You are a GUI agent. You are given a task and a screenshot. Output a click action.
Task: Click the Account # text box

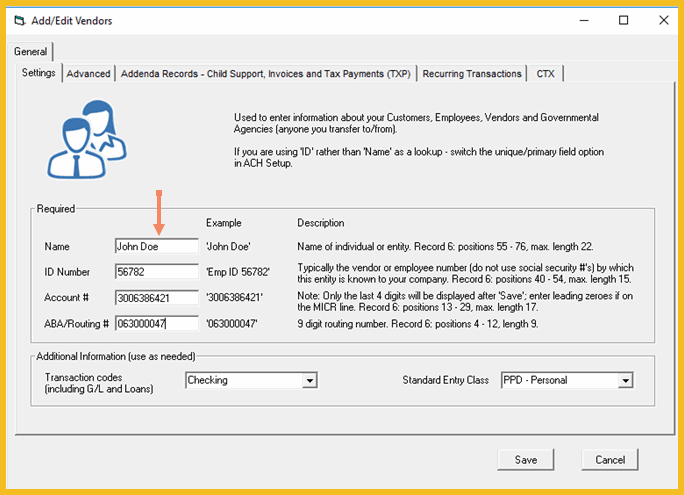coord(157,298)
